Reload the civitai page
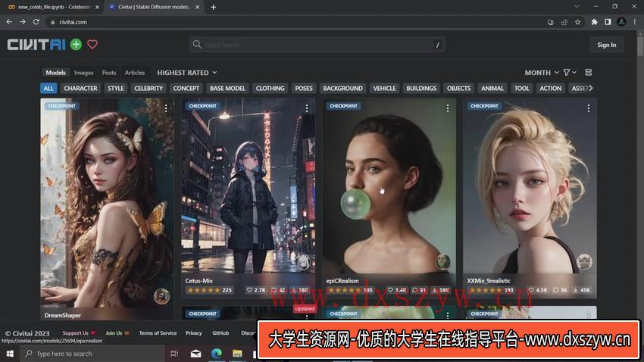644x362 pixels. tap(36, 22)
